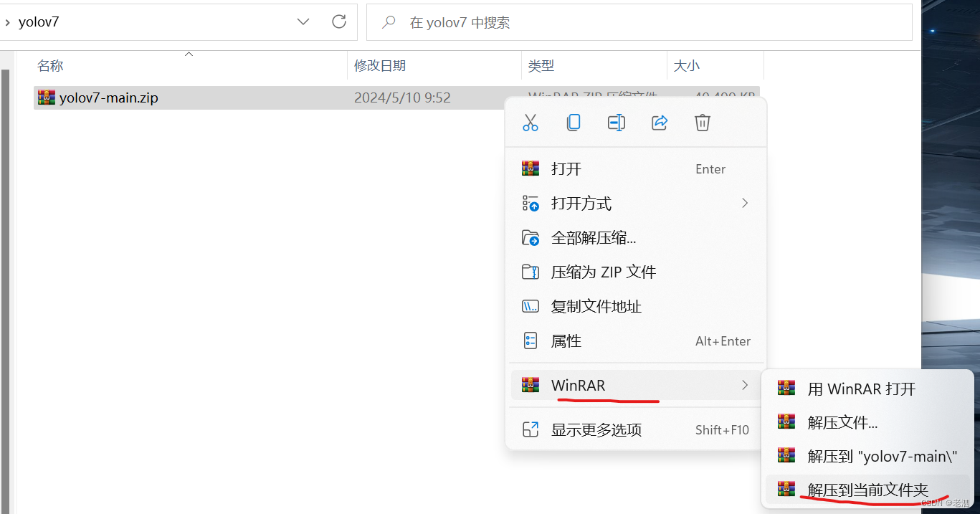Click the refresh button by address bar
Screen dimensions: 980x514
pyautogui.click(x=339, y=22)
